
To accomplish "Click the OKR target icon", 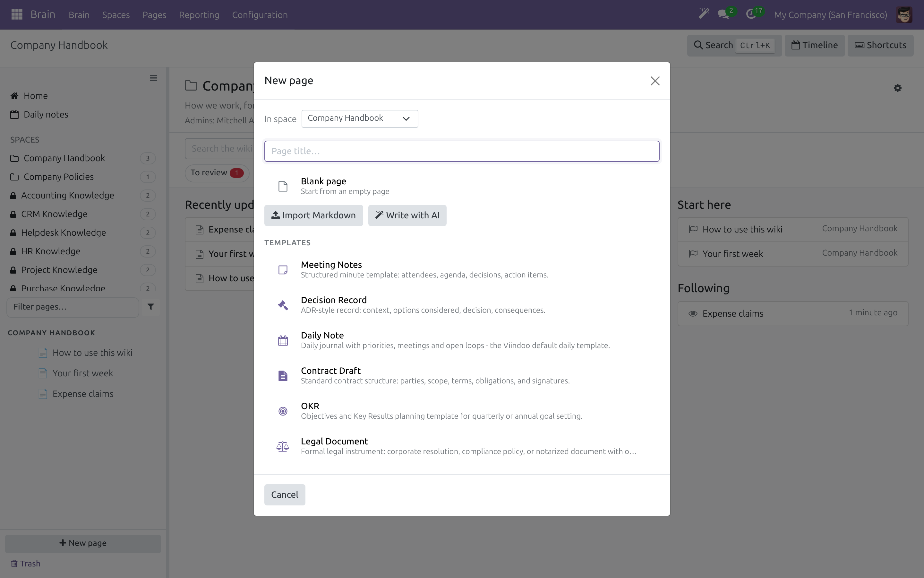I will [283, 411].
